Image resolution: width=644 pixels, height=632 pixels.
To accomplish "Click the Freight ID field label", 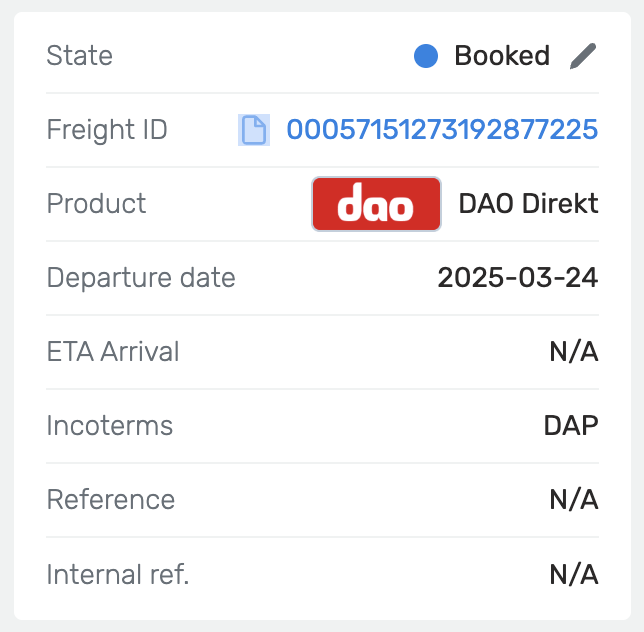I will click(x=107, y=130).
